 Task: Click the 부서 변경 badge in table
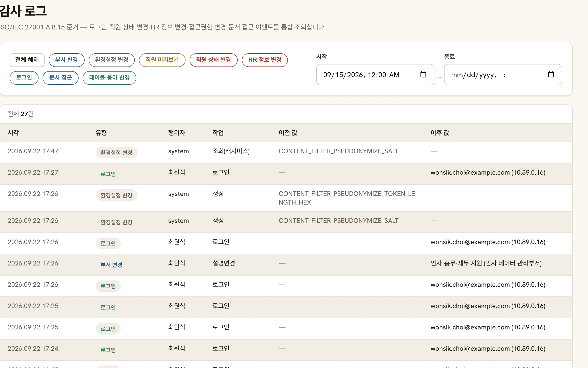pyautogui.click(x=111, y=265)
